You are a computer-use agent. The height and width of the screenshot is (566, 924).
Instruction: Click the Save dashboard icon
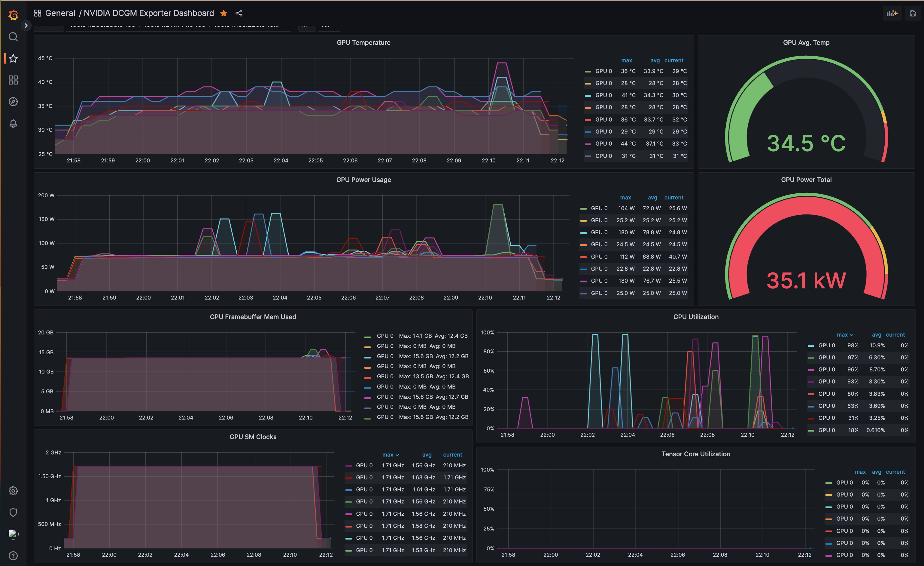pyautogui.click(x=913, y=14)
